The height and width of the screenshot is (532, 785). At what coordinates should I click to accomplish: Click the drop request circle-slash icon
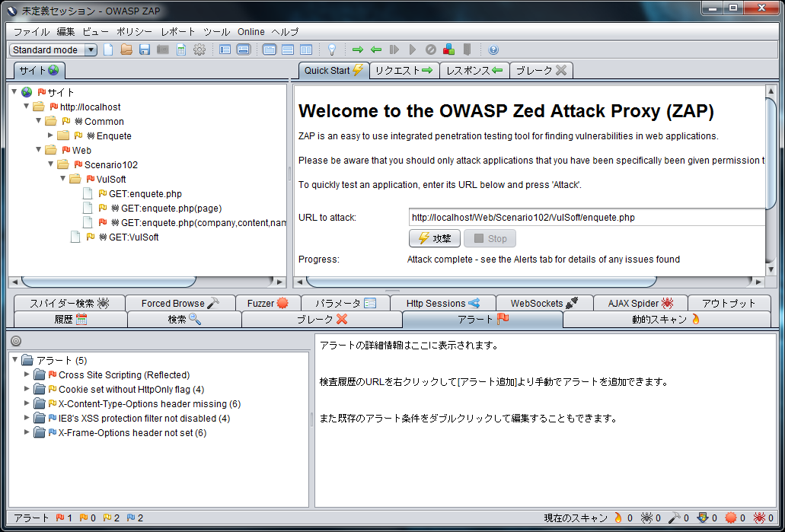[x=430, y=49]
